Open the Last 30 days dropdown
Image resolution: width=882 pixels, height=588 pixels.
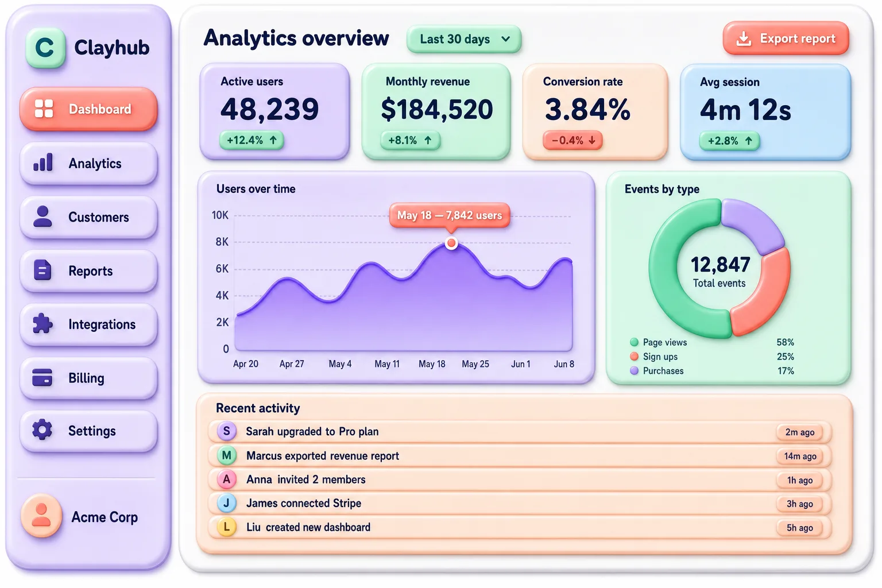pos(464,39)
